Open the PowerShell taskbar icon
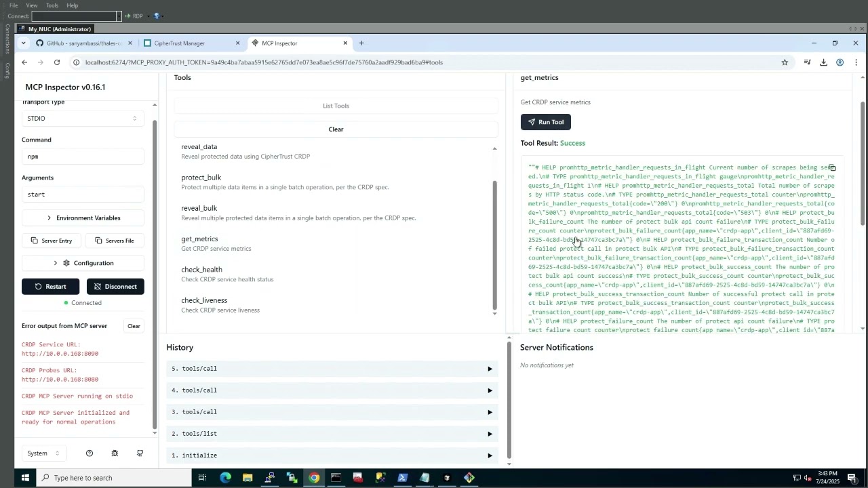Screen dimensions: 868x488 (x=403, y=478)
